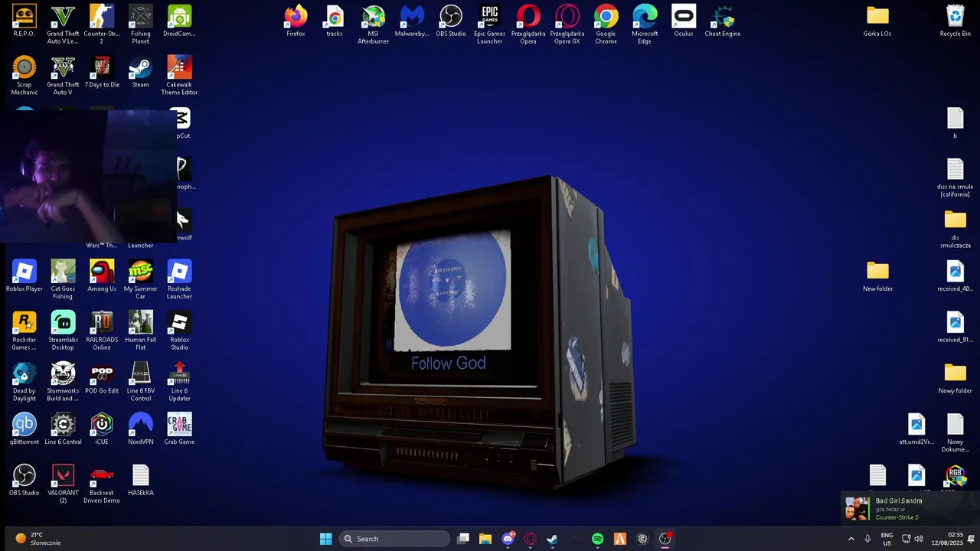Open the weather widget showing 21°C
980x551 pixels.
38,539
